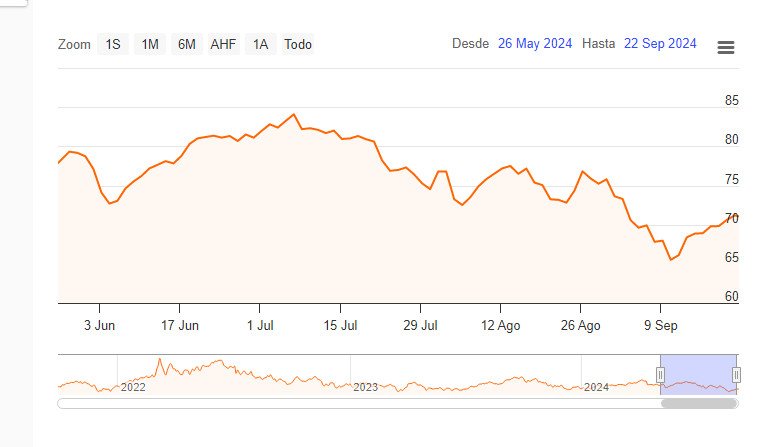Image resolution: width=766 pixels, height=447 pixels.
Task: Switch zoom to 1A range
Action: 260,44
